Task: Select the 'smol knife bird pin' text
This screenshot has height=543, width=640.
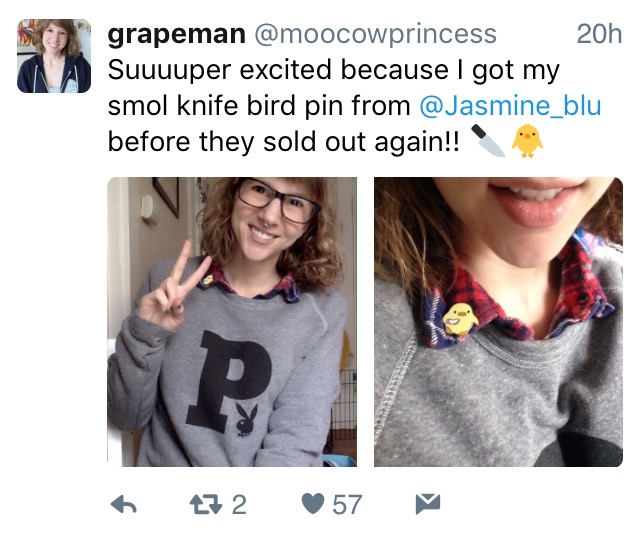Action: (224, 106)
